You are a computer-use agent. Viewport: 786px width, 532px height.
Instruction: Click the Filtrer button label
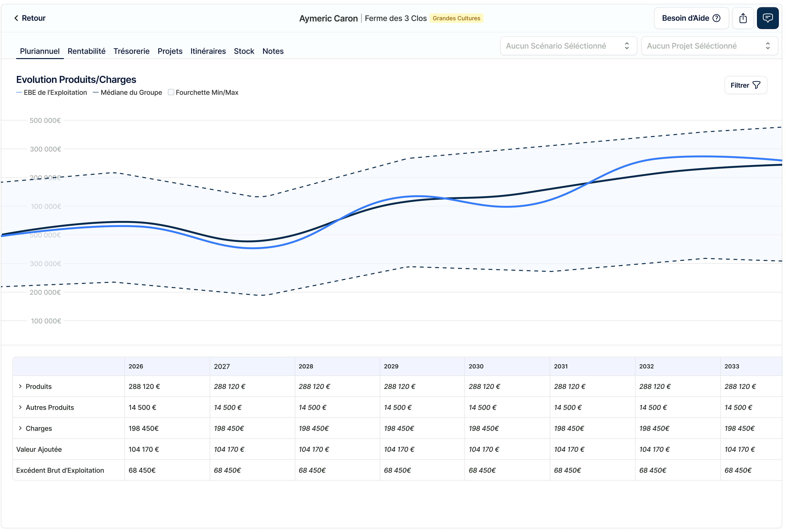point(740,85)
